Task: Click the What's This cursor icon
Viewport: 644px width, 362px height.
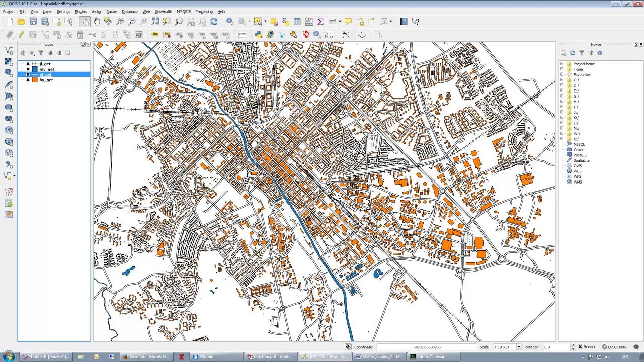Action: coord(416,22)
